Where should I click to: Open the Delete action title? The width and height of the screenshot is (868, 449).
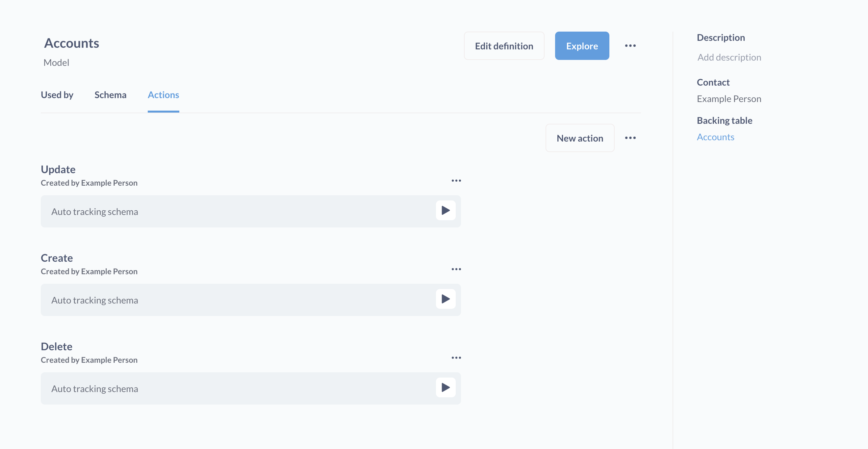coord(56,347)
